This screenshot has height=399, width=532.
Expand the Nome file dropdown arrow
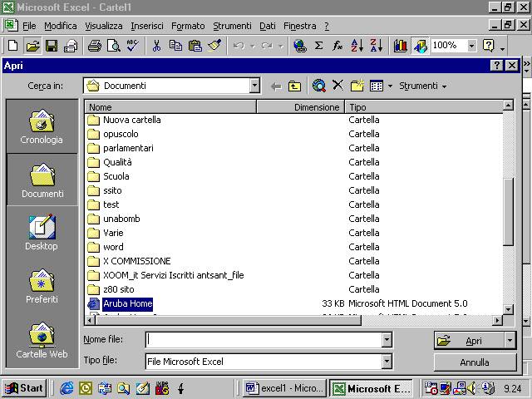click(387, 340)
